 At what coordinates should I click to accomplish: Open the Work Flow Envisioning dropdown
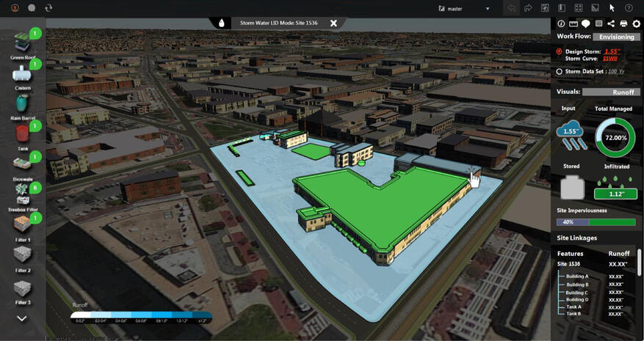point(615,37)
